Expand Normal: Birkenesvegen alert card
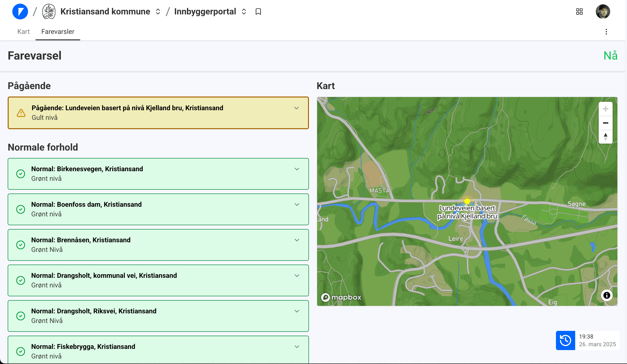The image size is (627, 364). click(297, 169)
